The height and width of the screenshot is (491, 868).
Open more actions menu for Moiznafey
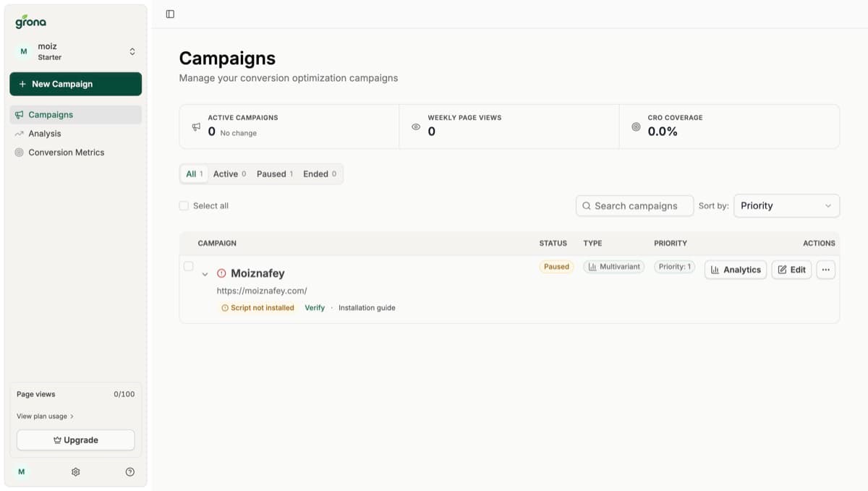tap(825, 270)
